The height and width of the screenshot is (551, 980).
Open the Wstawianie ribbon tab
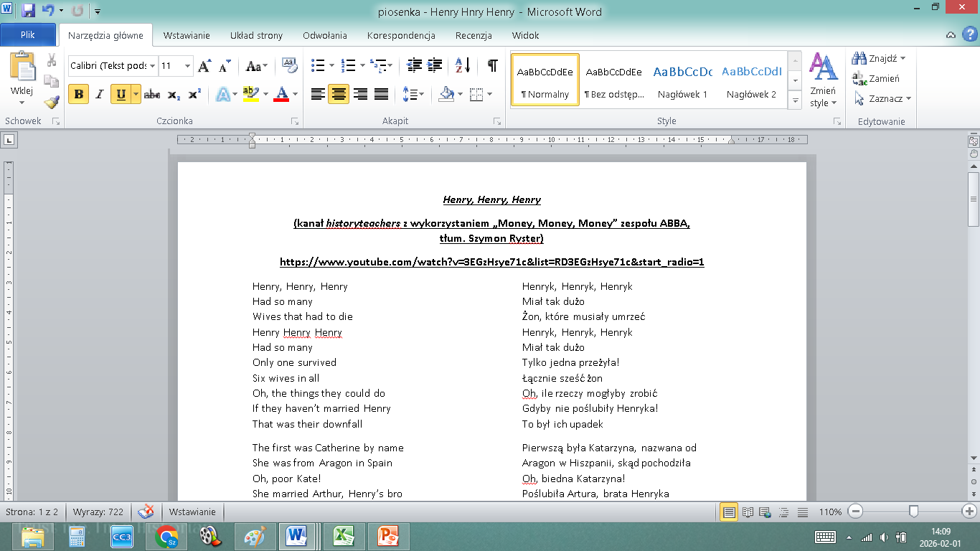click(187, 35)
